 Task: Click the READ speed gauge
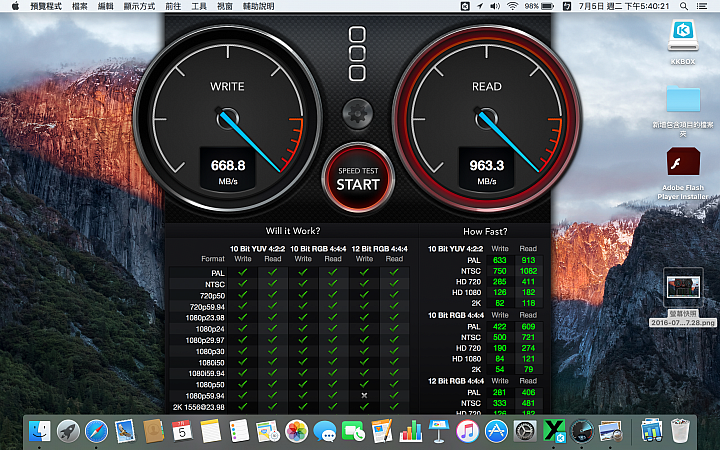(486, 118)
